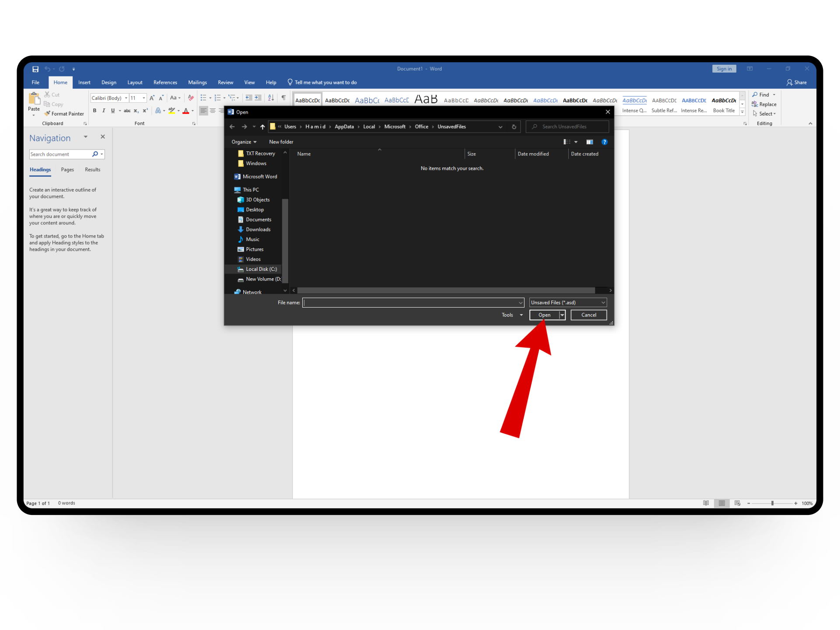Open the Tools dropdown
Screen dimensions: 840x630
512,315
